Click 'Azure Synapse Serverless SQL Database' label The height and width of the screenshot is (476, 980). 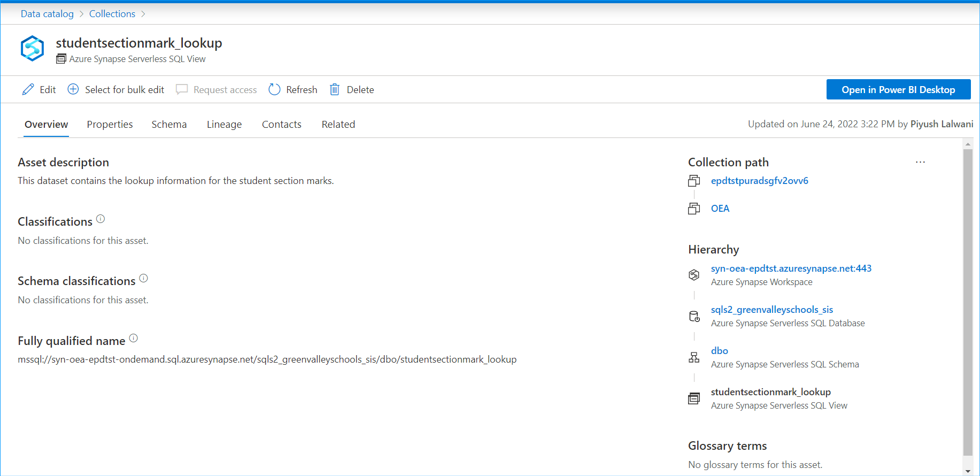tap(788, 323)
